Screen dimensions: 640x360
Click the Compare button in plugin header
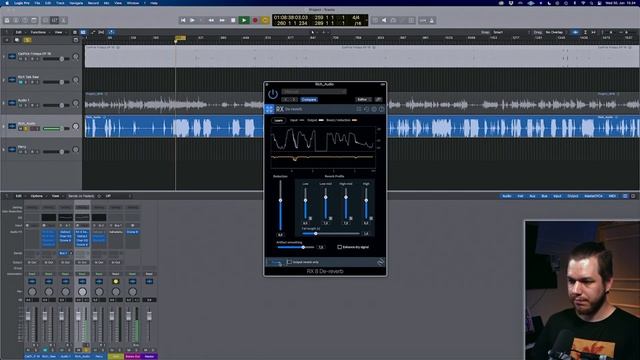coord(309,100)
